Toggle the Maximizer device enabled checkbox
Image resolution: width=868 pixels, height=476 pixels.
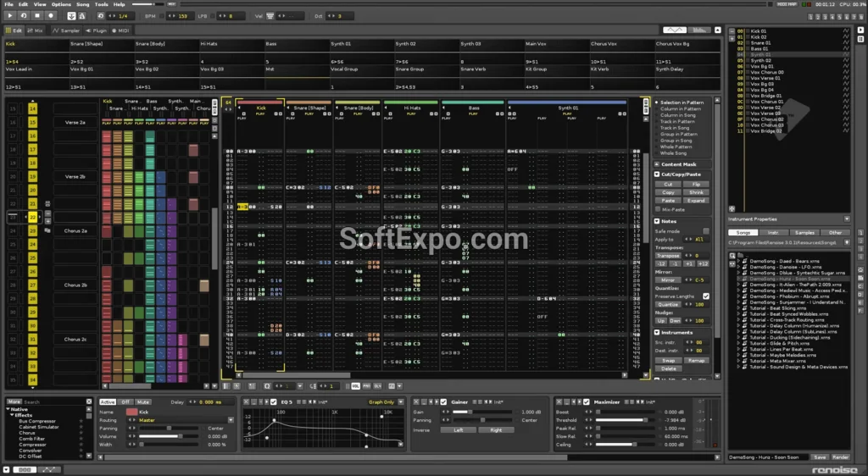587,402
